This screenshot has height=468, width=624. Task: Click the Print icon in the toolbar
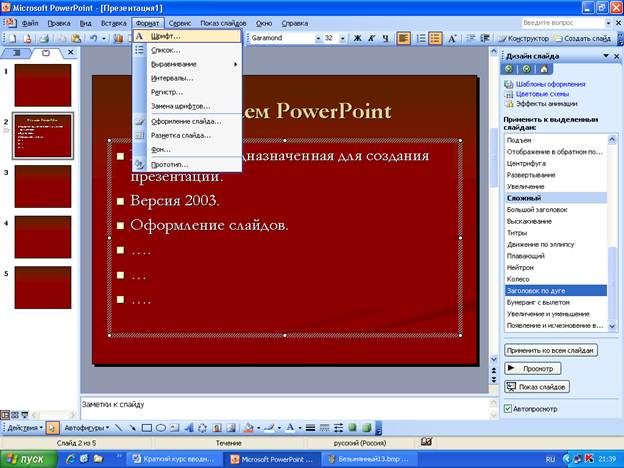44,38
